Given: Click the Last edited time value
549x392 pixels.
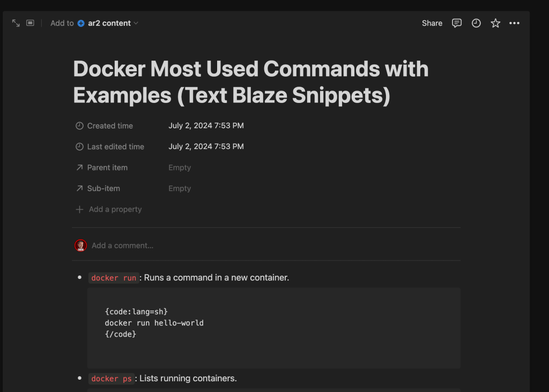Looking at the screenshot, I should [206, 146].
